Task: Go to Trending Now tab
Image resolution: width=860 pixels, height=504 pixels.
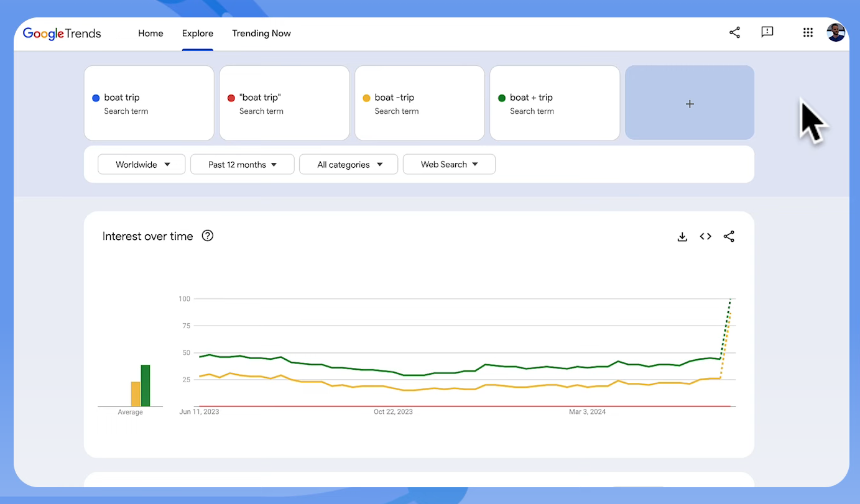Action: (x=261, y=34)
